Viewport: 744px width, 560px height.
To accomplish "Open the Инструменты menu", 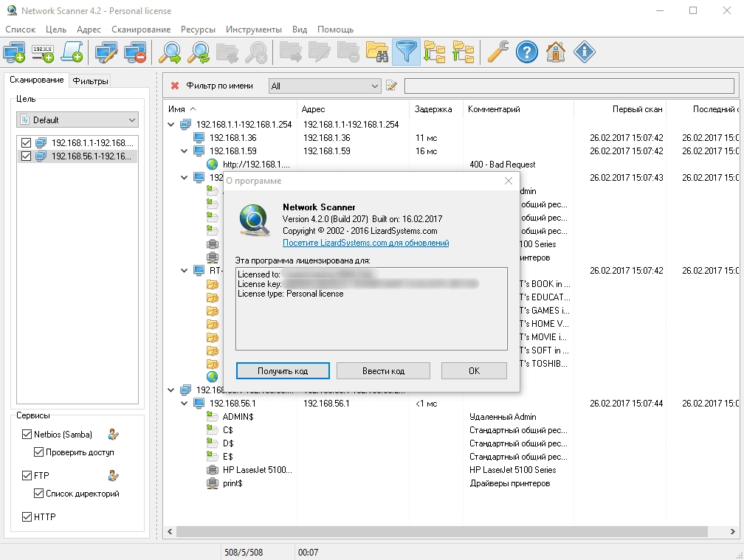I will [254, 30].
